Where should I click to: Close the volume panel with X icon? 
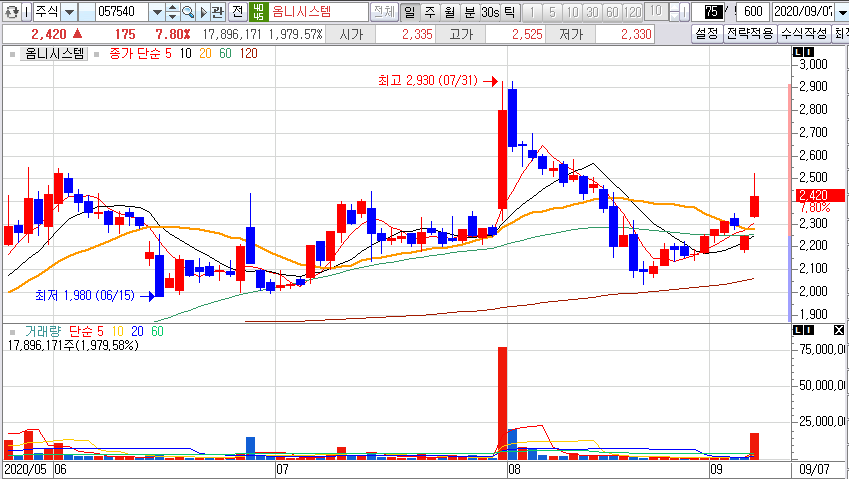[839, 330]
